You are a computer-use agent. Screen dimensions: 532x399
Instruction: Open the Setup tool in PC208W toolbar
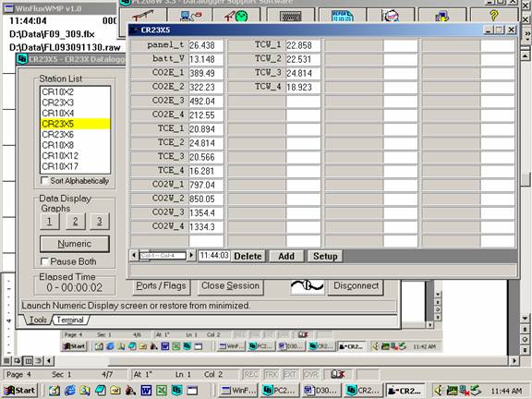[x=143, y=16]
